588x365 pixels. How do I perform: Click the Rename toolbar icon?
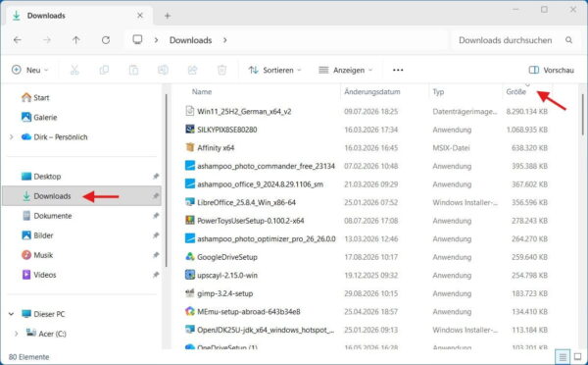[163, 70]
